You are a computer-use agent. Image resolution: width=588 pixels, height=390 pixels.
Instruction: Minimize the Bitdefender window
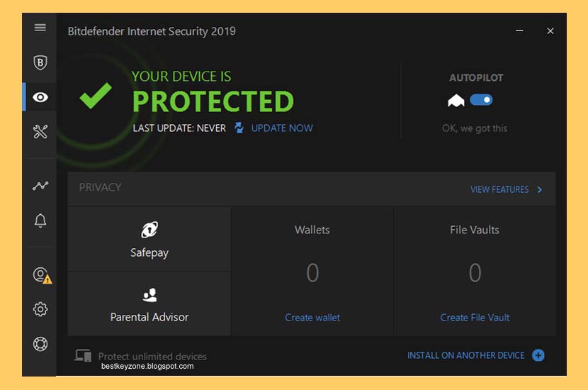[x=519, y=30]
